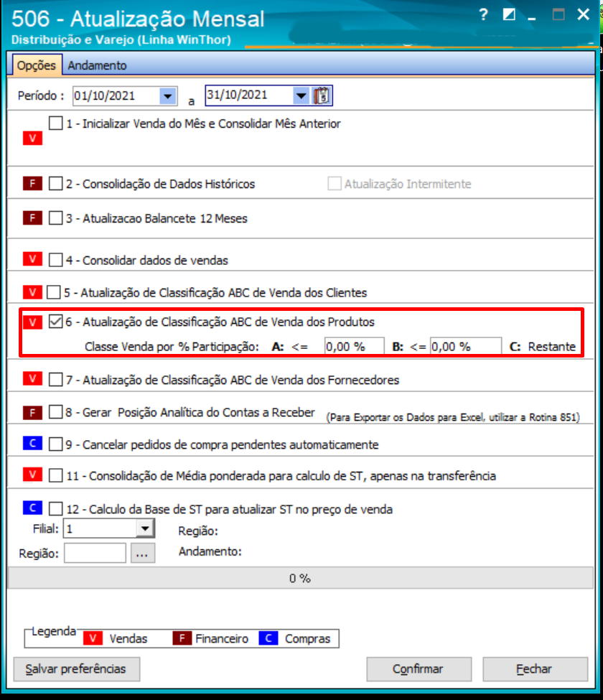Switch to the Andamento tab
This screenshot has width=603, height=700.
pos(98,65)
